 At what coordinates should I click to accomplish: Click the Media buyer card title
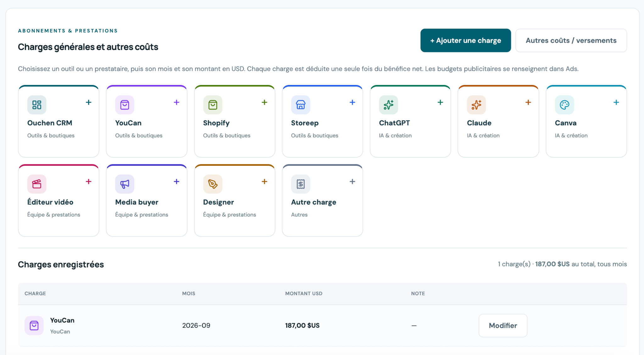(137, 202)
